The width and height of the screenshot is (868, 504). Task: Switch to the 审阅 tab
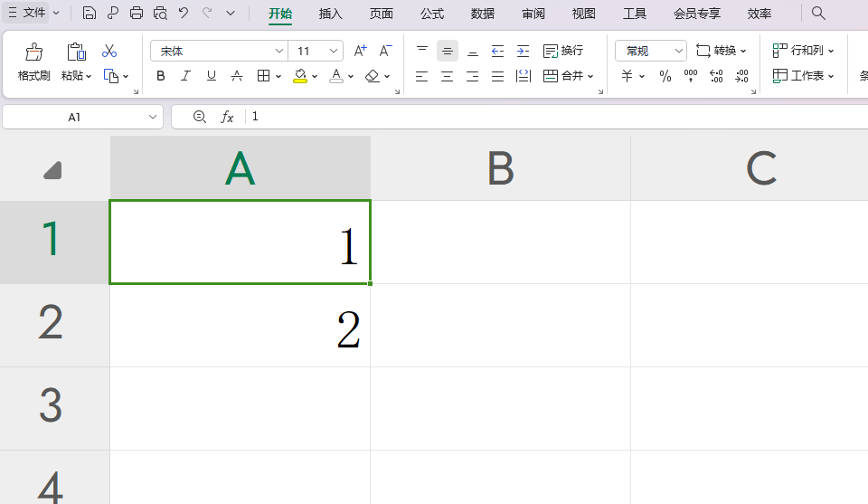[533, 14]
